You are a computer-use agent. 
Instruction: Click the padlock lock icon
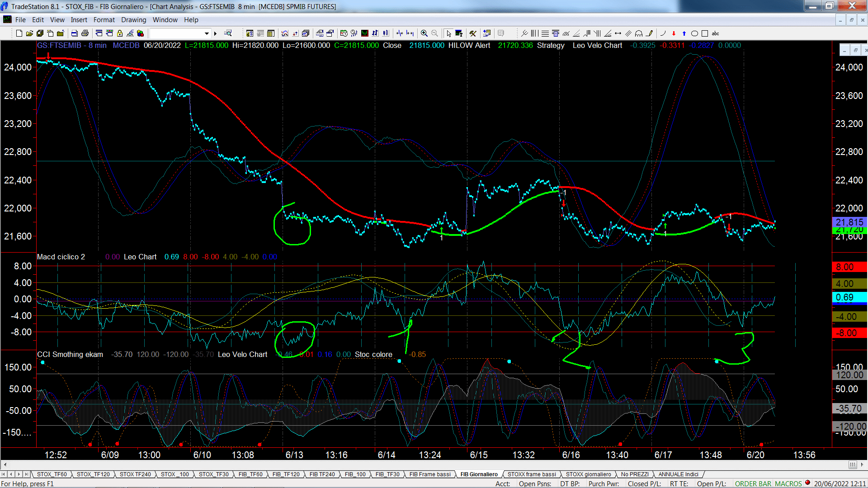(120, 33)
